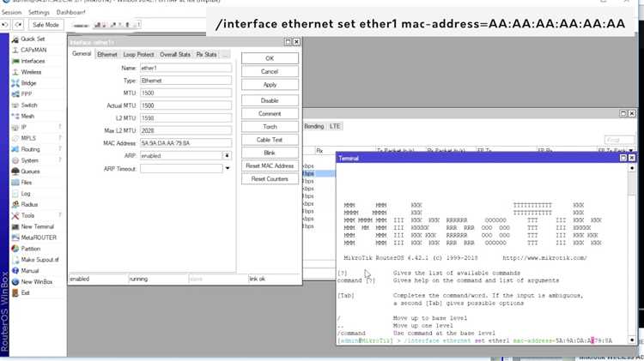The height and width of the screenshot is (361, 644).
Task: Select the Bonding tab in Interface List
Action: pyautogui.click(x=314, y=126)
